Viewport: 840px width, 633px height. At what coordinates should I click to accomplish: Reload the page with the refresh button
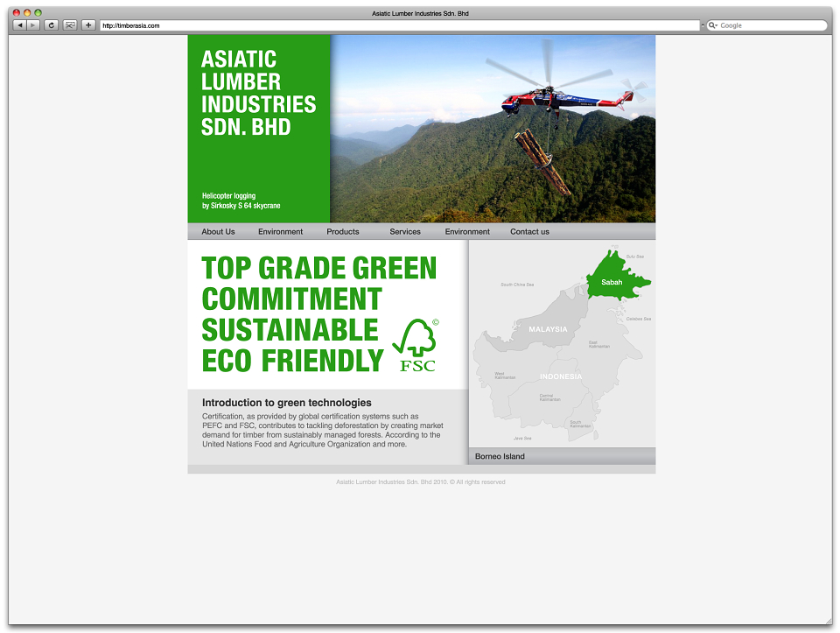pyautogui.click(x=52, y=25)
